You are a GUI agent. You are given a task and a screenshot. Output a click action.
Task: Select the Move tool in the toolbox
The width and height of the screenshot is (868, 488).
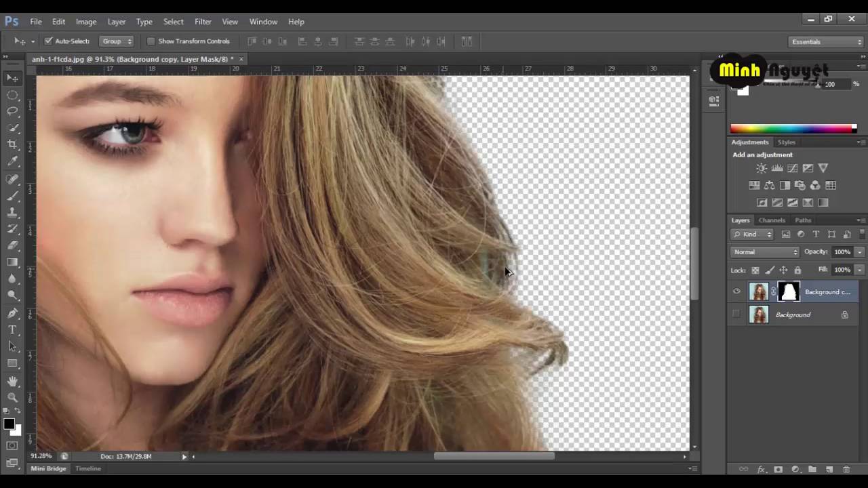12,78
